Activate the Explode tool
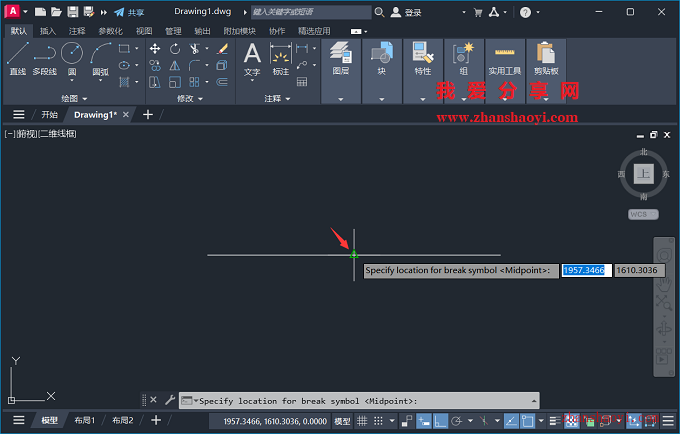The image size is (680, 434). [222, 65]
